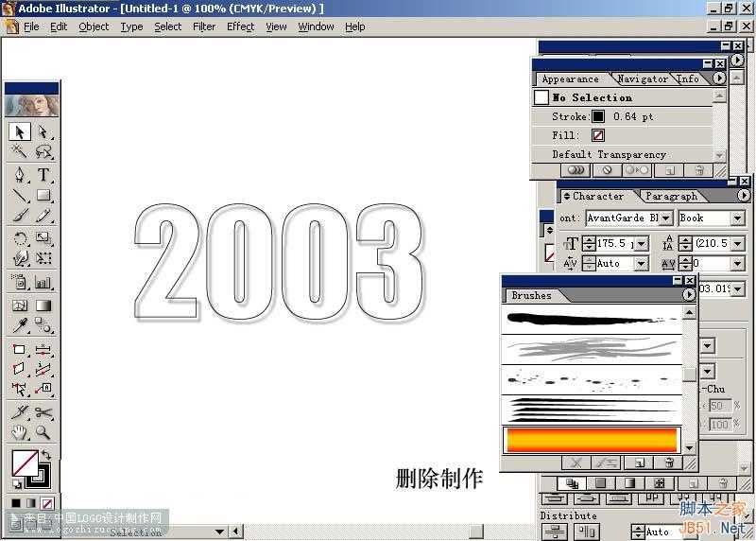
Task: Select the Free Transform tool
Action: tap(43, 258)
